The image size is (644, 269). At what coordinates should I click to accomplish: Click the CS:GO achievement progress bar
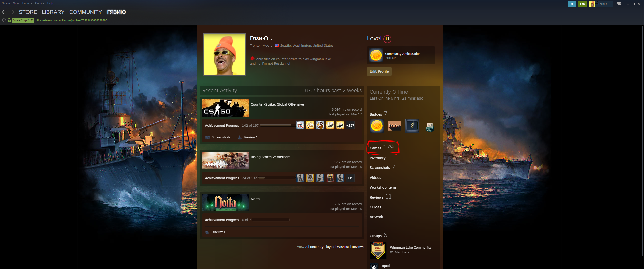[x=278, y=125]
